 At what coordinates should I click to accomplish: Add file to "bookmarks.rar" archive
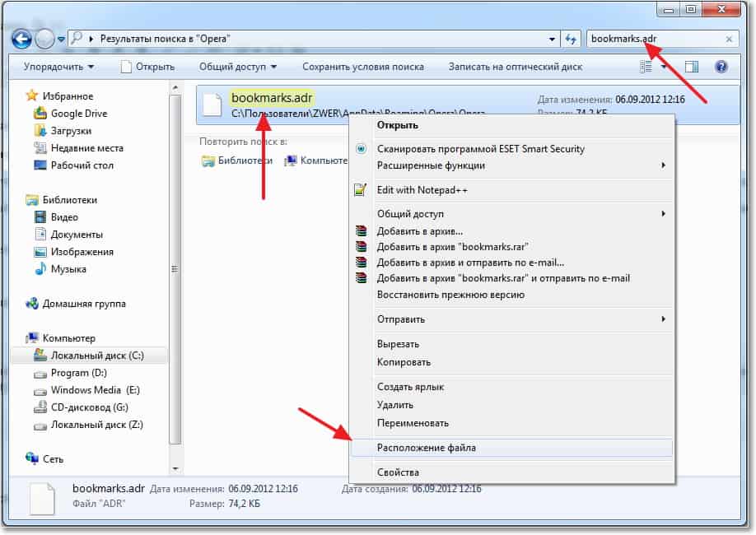[452, 247]
